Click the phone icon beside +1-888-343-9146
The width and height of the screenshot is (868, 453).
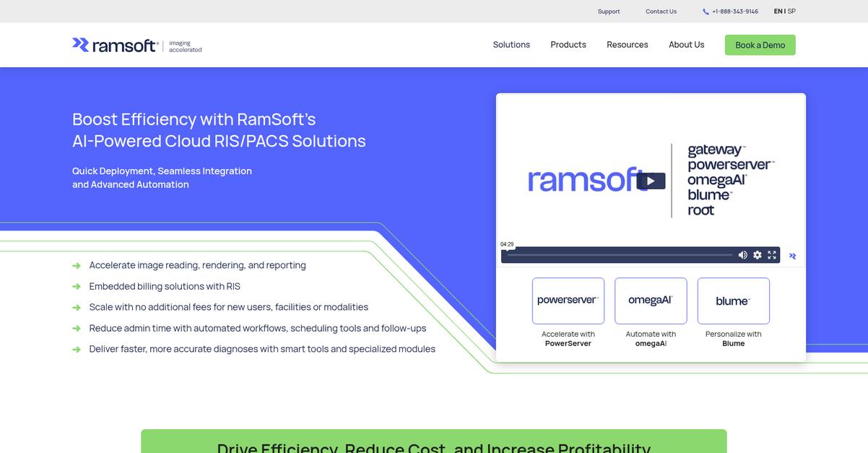706,12
